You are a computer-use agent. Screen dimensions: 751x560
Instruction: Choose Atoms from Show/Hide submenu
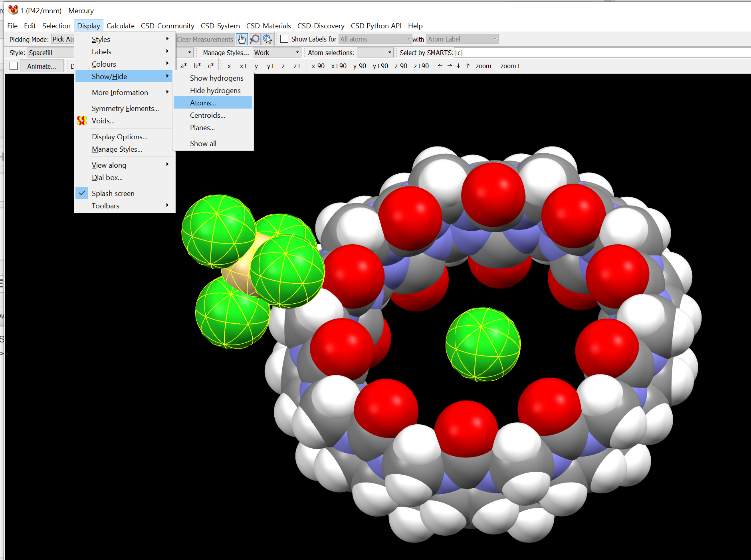coord(202,103)
